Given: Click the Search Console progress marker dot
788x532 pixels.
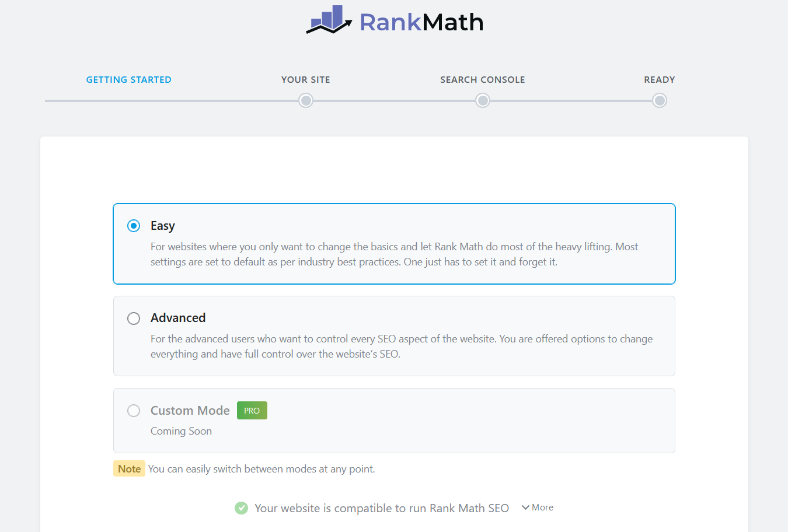Looking at the screenshot, I should 483,101.
